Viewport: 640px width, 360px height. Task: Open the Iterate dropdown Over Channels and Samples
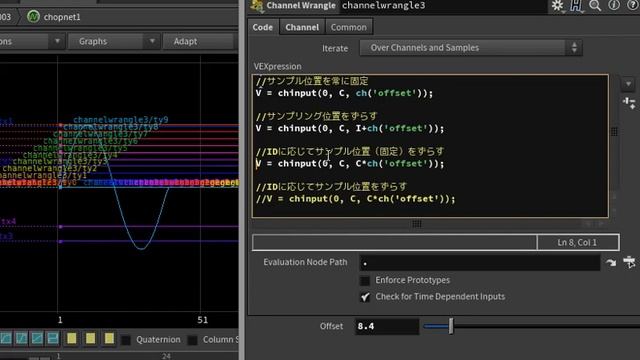coord(471,48)
